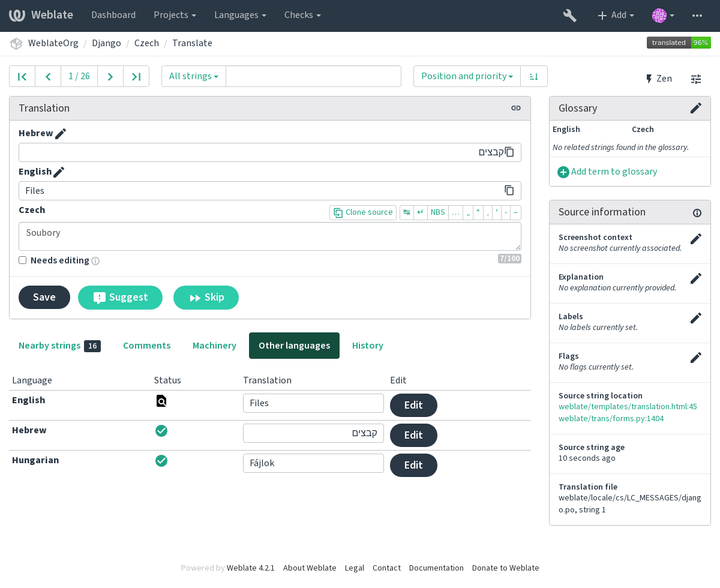Insert tab character special key
This screenshot has width=720, height=588.
tap(407, 212)
